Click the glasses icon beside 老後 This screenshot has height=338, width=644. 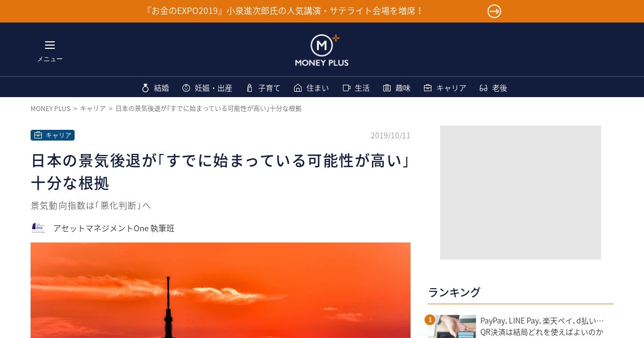tap(484, 88)
